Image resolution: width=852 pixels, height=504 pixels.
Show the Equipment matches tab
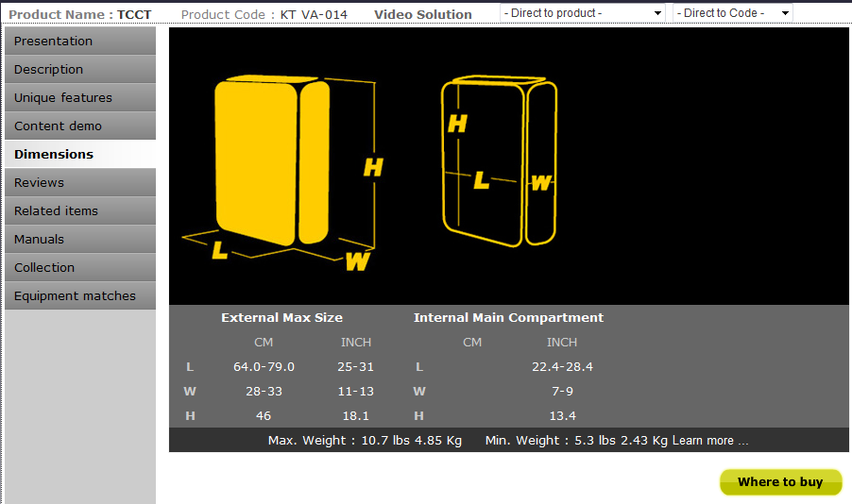(79, 296)
